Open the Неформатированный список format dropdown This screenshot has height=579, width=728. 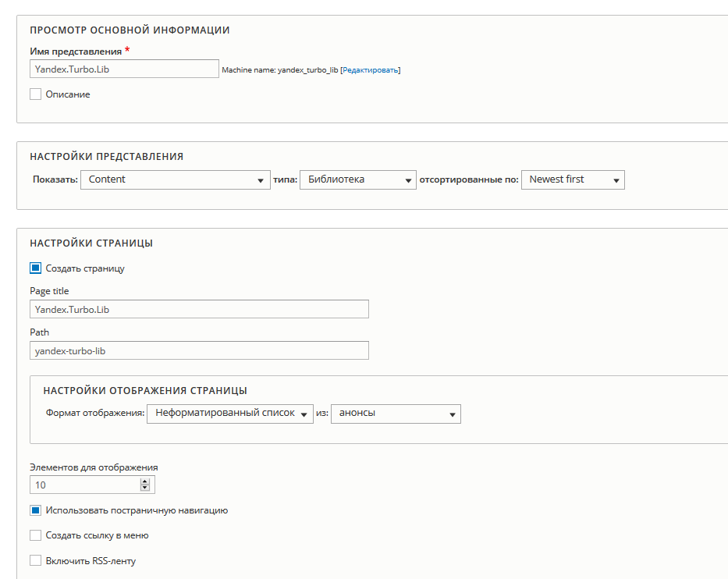coord(229,413)
